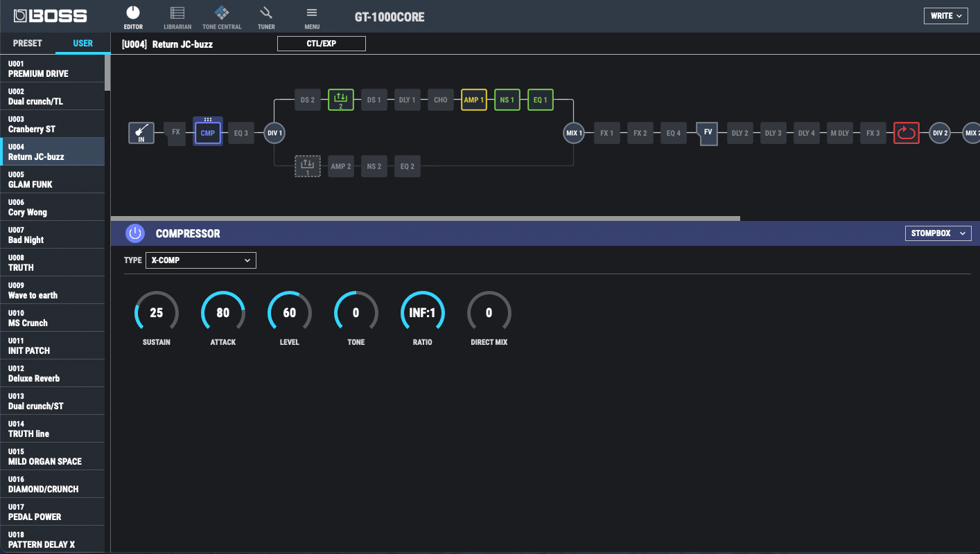Screen dimensions: 980x554
Task: Select the FX 1 block
Action: click(x=607, y=133)
